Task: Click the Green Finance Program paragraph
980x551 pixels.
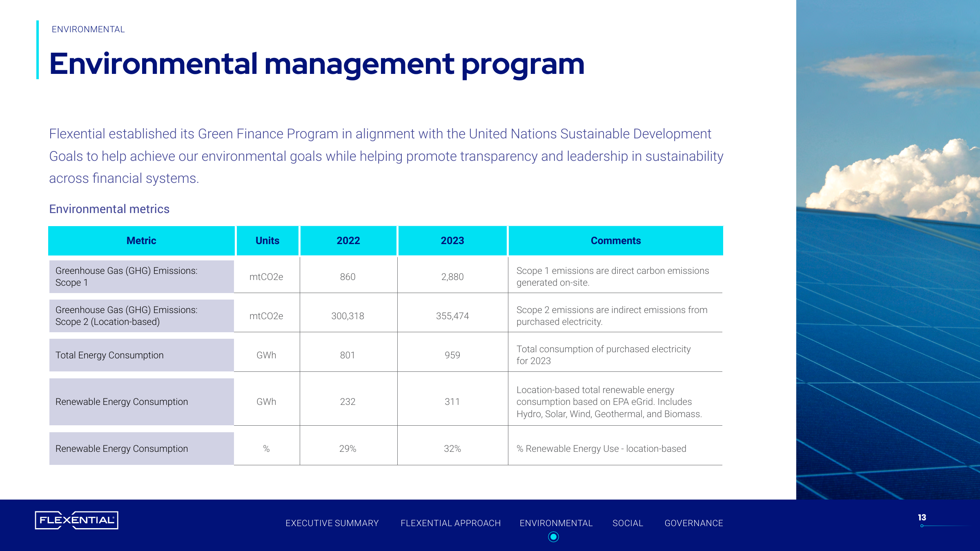Action: [386, 156]
